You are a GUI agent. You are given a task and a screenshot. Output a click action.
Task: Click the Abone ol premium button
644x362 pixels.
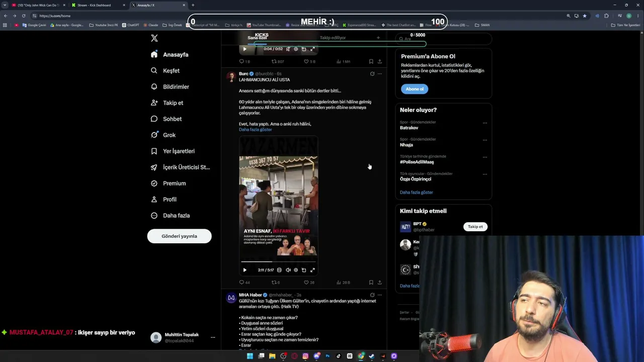coord(415,89)
